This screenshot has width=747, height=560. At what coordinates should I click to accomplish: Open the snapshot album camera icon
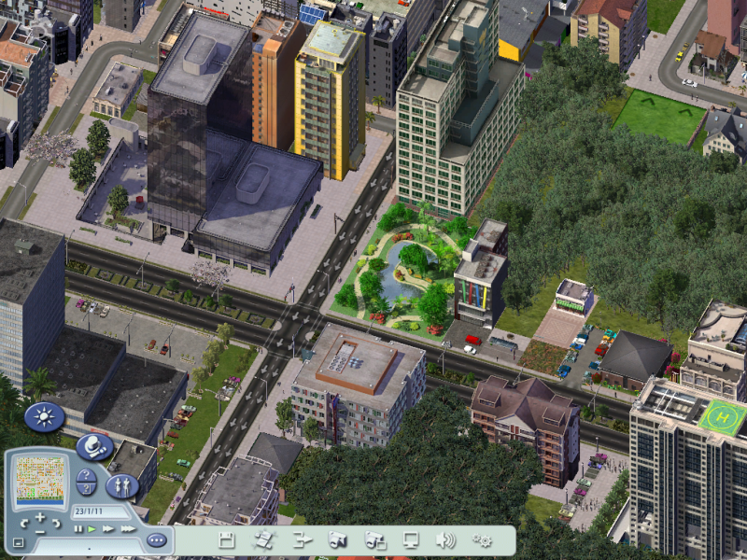click(374, 540)
